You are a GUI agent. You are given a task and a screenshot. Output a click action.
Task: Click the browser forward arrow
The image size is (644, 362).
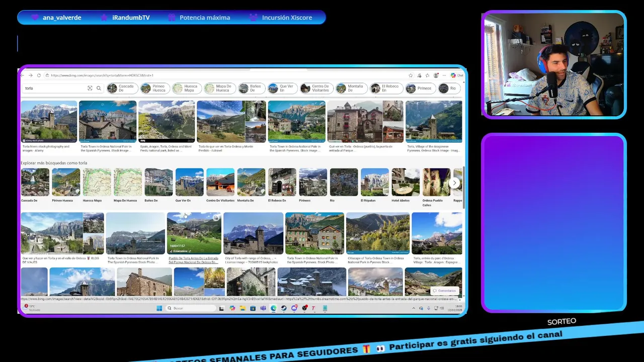[30, 75]
